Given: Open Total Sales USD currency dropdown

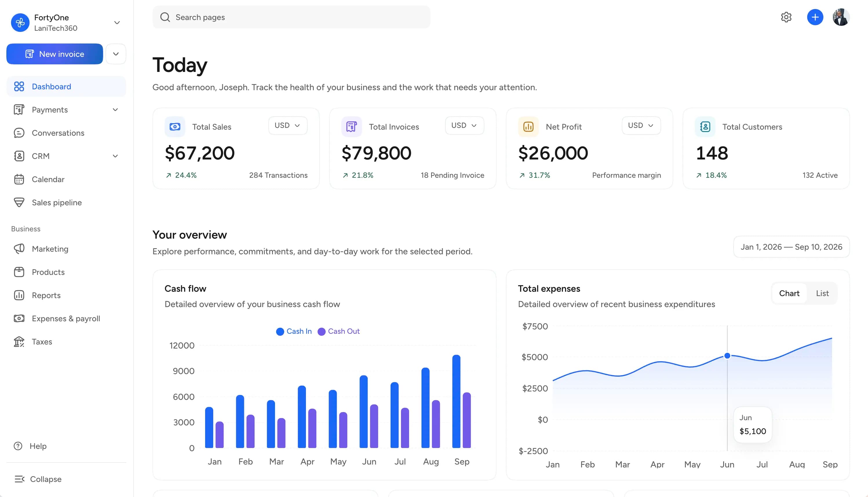Looking at the screenshot, I should click(287, 125).
